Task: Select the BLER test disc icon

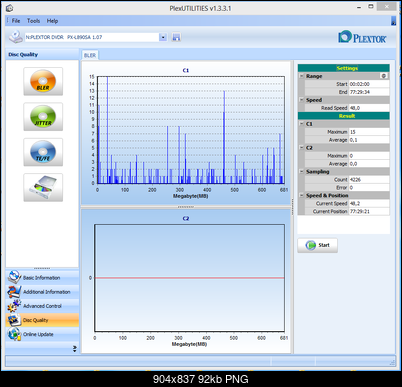Action: click(x=43, y=81)
